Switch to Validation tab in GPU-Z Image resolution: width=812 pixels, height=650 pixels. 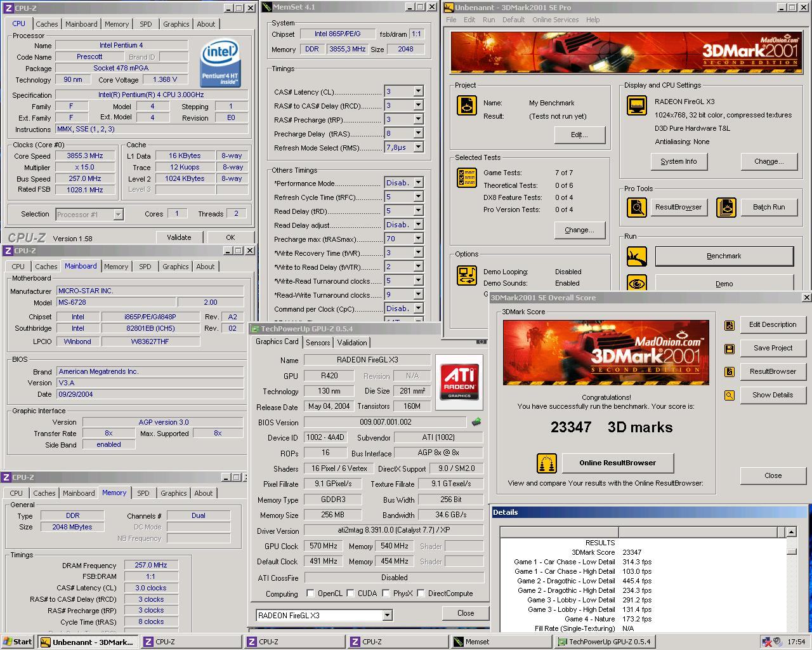[352, 343]
